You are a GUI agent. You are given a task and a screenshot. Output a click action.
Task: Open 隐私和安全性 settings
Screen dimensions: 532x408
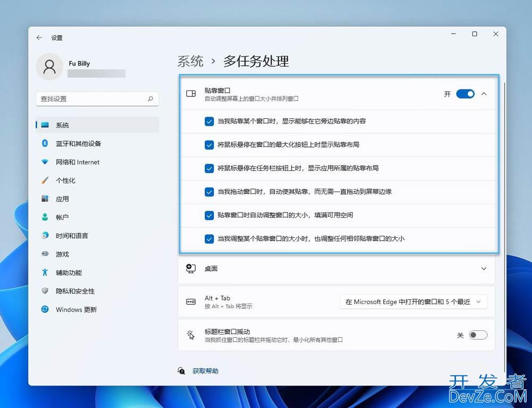click(x=97, y=291)
